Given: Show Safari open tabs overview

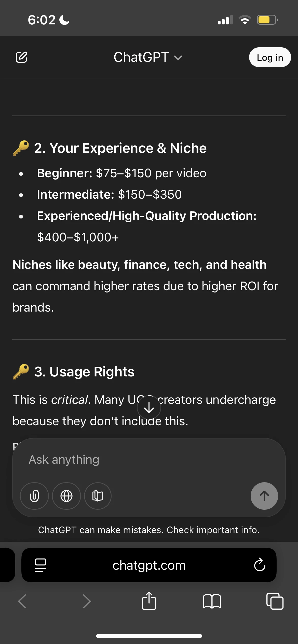Looking at the screenshot, I should [275, 601].
